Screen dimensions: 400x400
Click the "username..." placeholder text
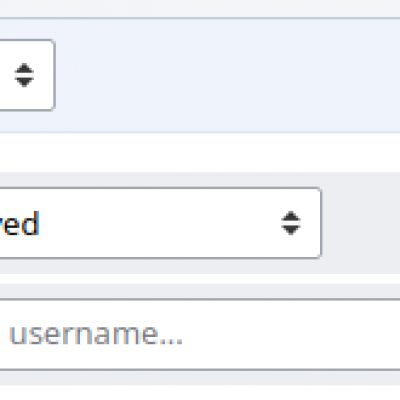(96, 334)
